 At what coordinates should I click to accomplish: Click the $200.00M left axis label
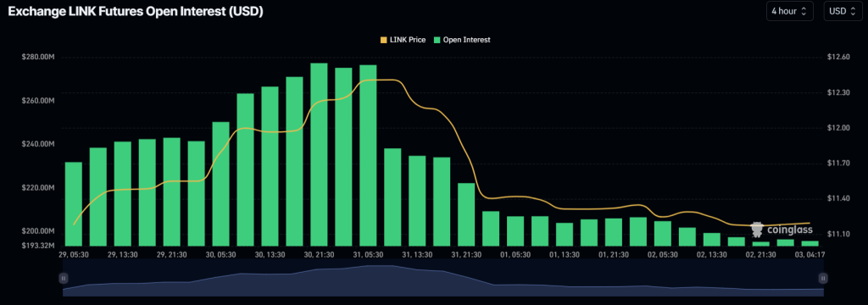(x=37, y=230)
